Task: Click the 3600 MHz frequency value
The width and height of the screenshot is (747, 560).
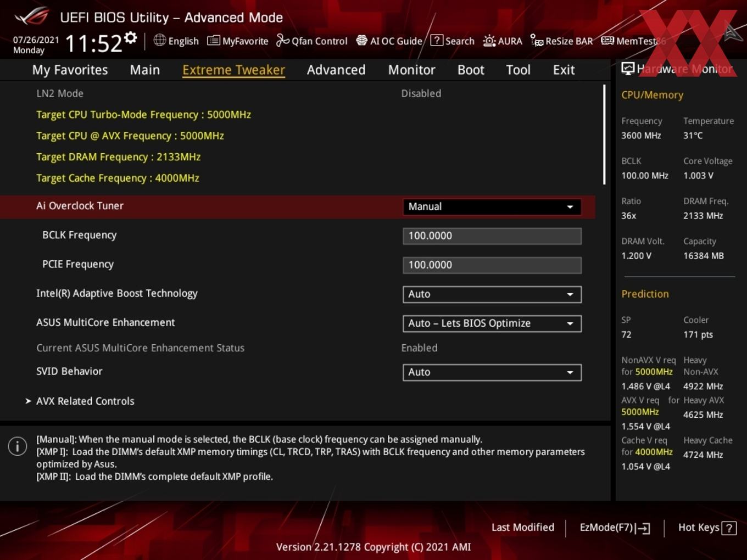Action: [x=641, y=136]
